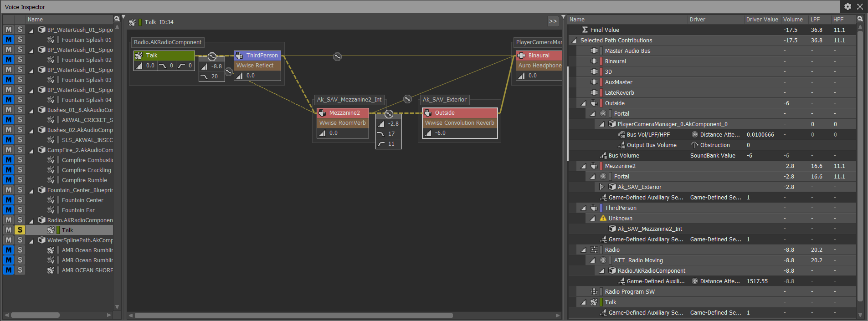Click search icon in voice list header
The height and width of the screenshot is (321, 868).
[117, 19]
